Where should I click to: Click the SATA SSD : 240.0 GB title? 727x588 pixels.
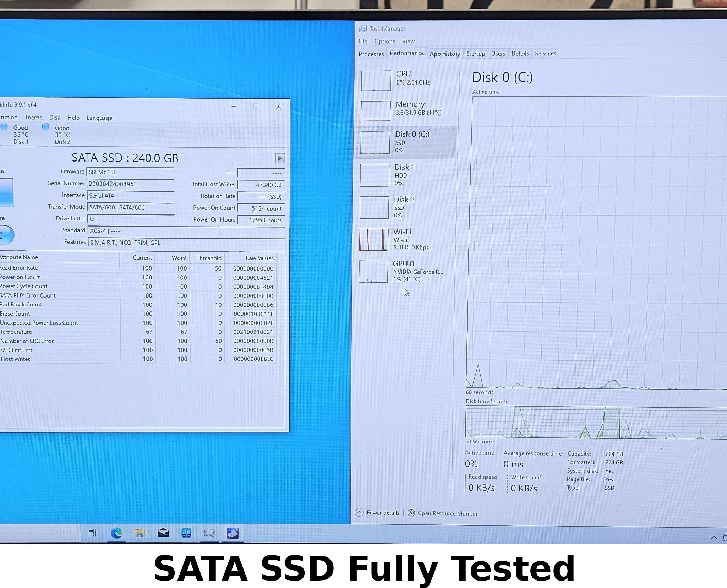(125, 158)
